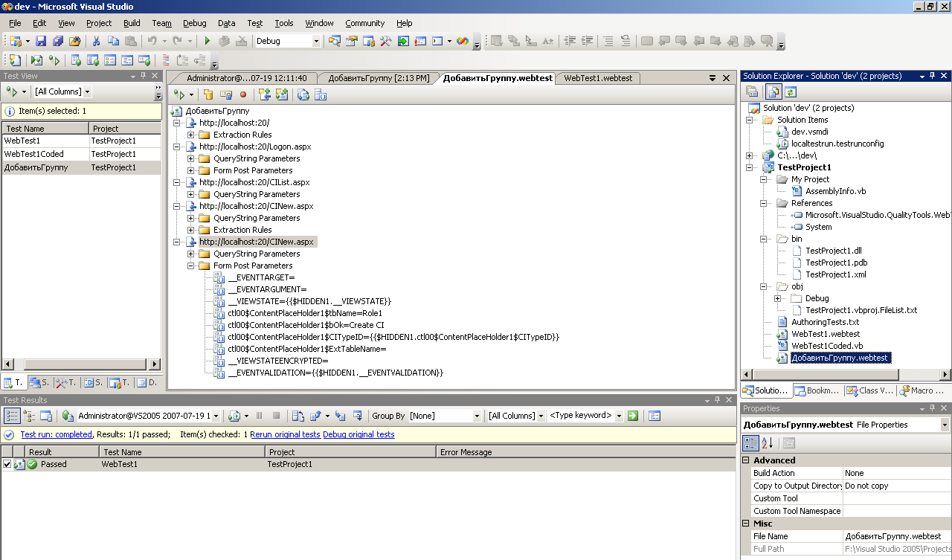
Task: Click the Run Selection icon in Test View toolbar
Action: [x=12, y=91]
